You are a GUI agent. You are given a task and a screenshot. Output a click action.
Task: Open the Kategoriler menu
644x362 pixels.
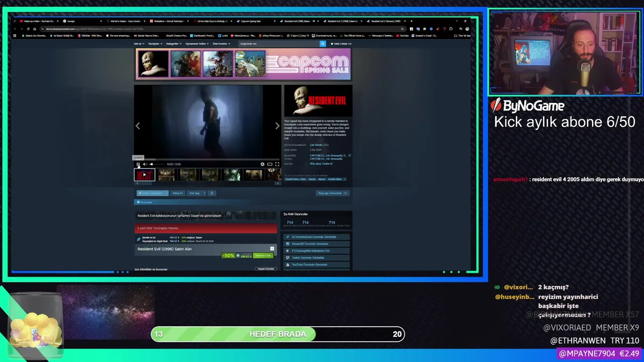pos(174,44)
